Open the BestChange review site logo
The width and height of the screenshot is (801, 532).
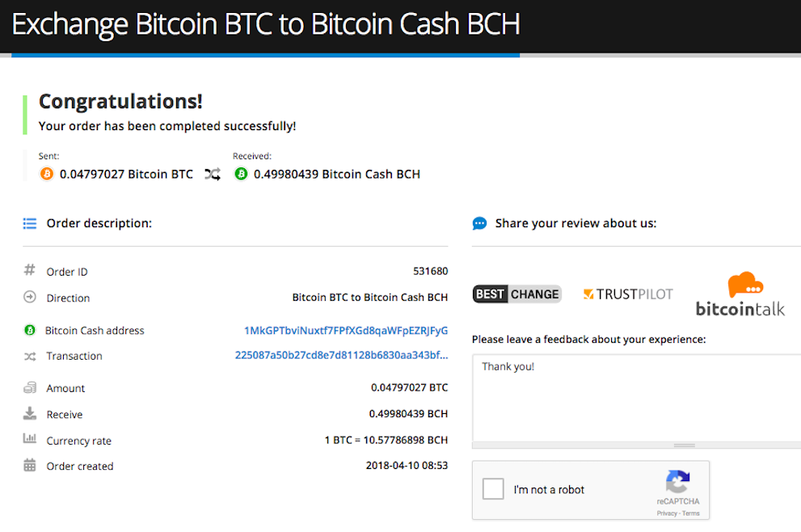(x=517, y=293)
